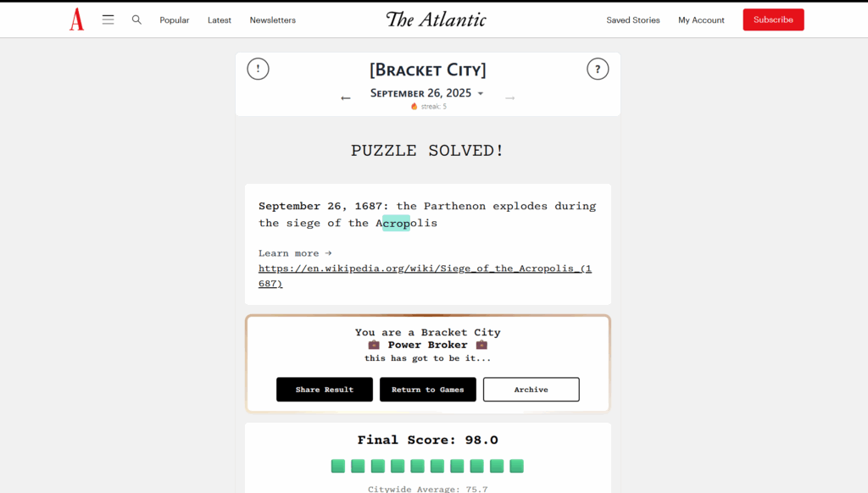
Task: Expand the date selector dropdown
Action: coord(481,93)
